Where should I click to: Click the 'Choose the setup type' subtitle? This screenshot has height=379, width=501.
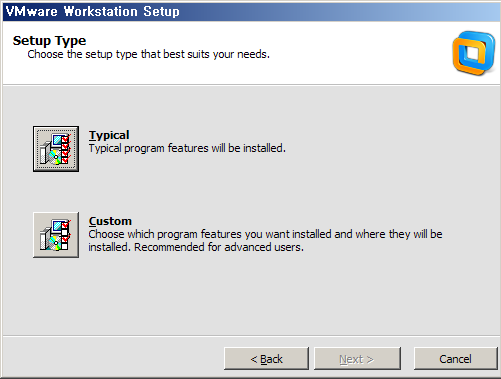[x=148, y=54]
